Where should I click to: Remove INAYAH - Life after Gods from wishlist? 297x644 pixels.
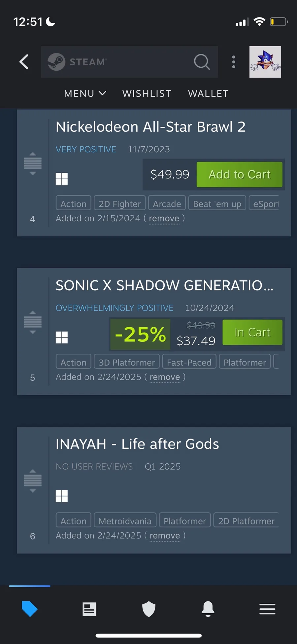[165, 535]
